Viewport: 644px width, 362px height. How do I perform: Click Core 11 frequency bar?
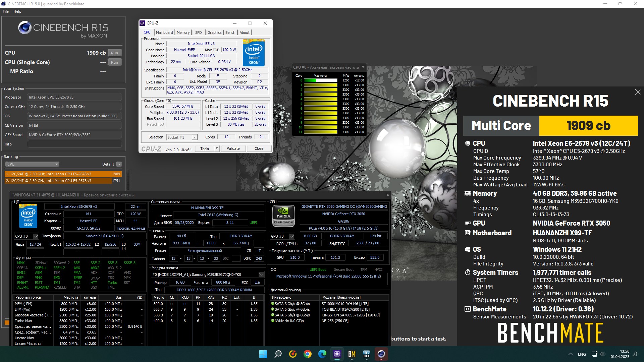pos(320,132)
